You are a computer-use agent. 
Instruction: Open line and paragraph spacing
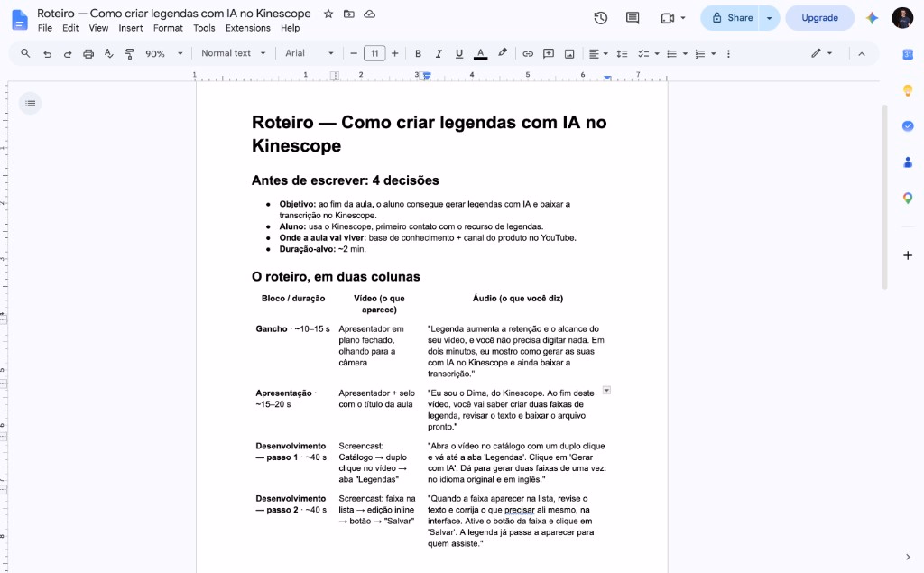(622, 53)
